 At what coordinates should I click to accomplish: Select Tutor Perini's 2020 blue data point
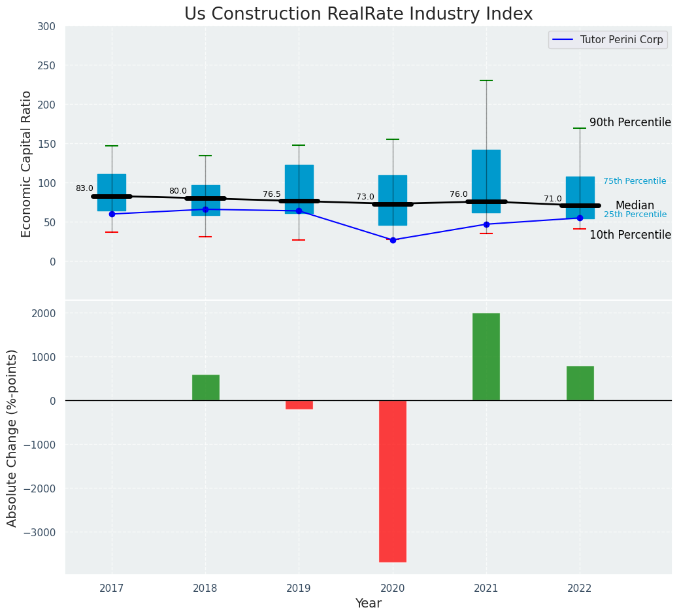[x=393, y=240]
